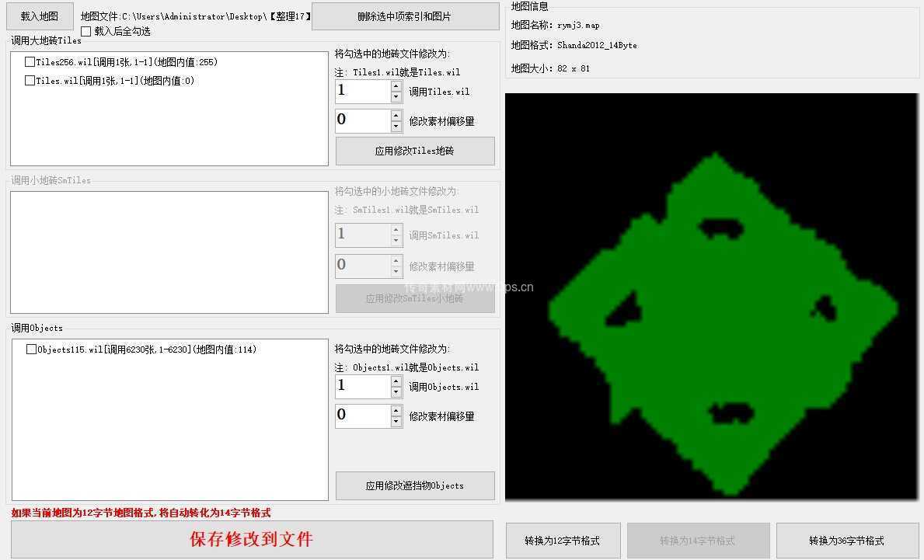924x560 pixels.
Task: Enable the 载入后全勾选 checkbox
Action: (85, 30)
